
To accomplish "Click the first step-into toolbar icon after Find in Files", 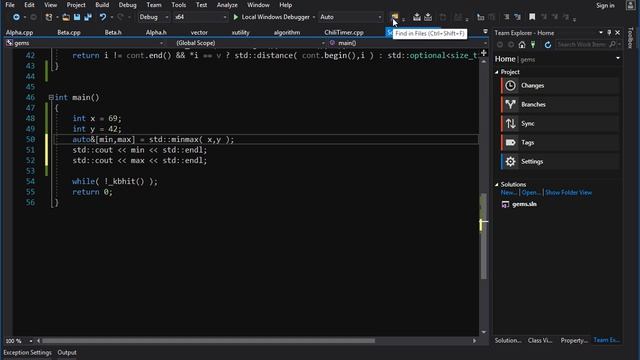I will 417,17.
